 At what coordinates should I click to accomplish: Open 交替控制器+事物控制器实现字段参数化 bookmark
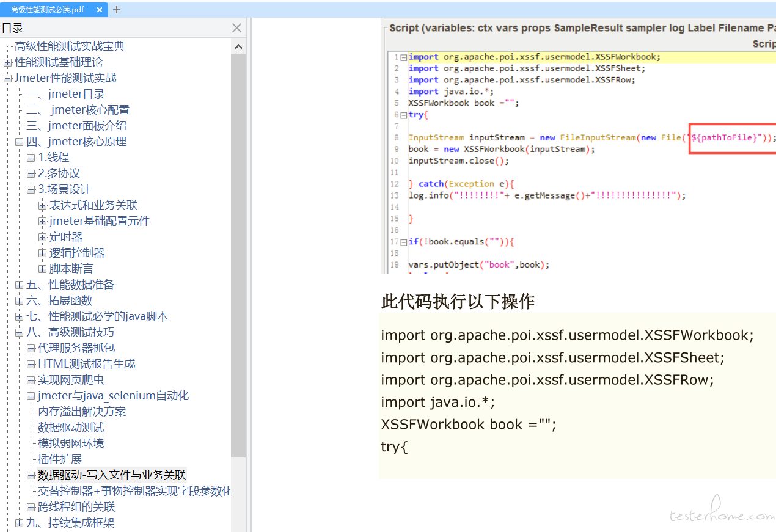pos(134,491)
